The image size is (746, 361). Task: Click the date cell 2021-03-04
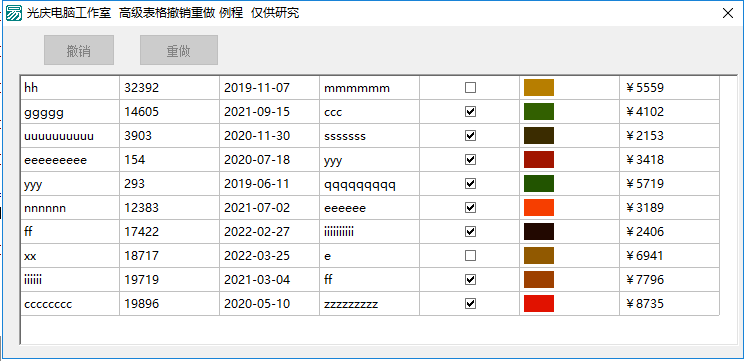coord(269,280)
